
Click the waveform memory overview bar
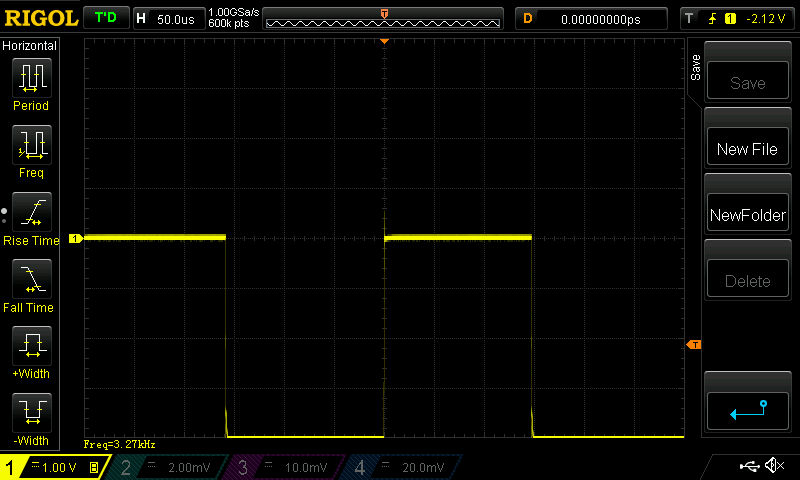[x=383, y=19]
